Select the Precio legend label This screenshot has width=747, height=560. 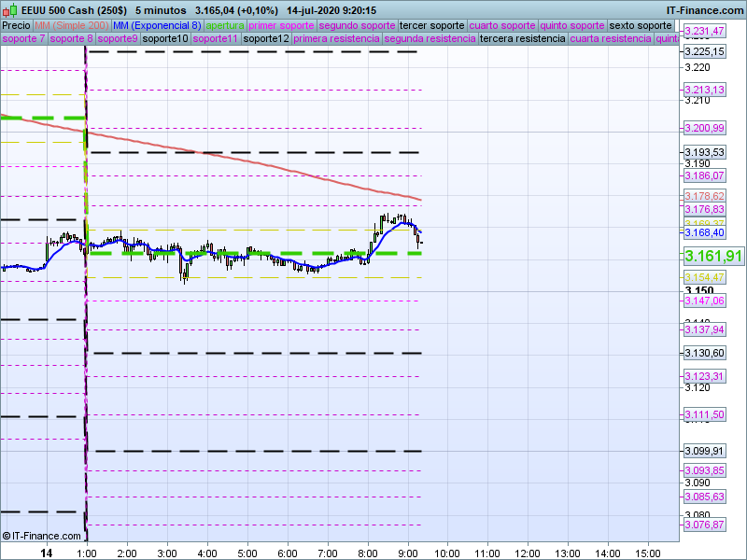pyautogui.click(x=16, y=25)
